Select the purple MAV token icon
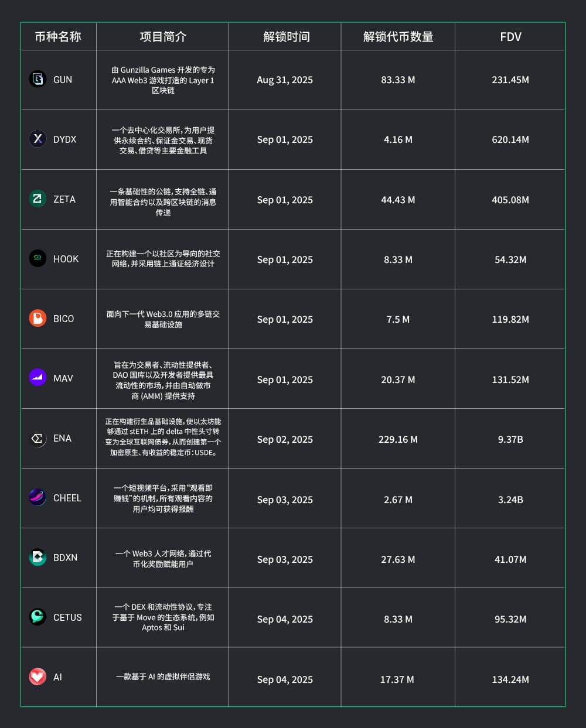Image resolution: width=586 pixels, height=728 pixels. point(38,378)
